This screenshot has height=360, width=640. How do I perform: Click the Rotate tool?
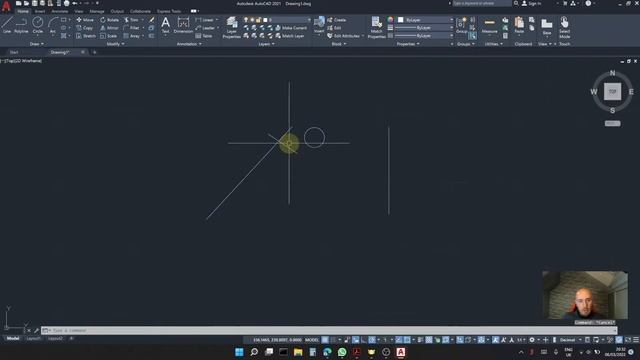(x=109, y=20)
